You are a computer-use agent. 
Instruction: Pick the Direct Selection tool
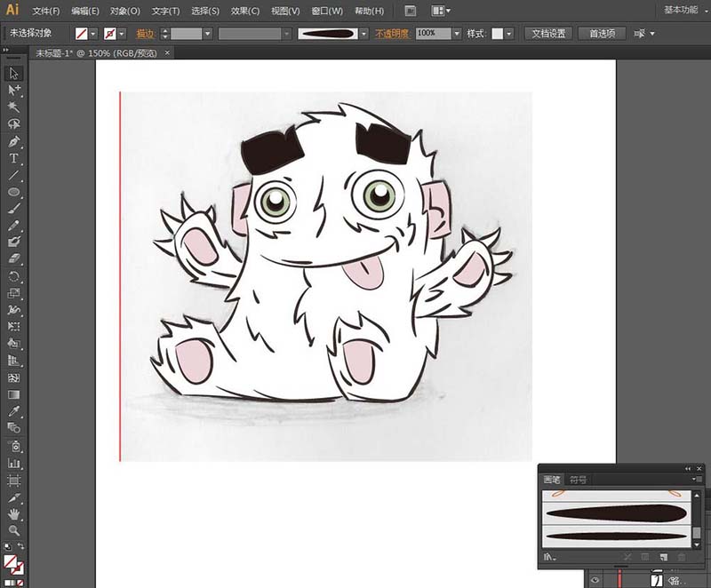click(x=13, y=90)
